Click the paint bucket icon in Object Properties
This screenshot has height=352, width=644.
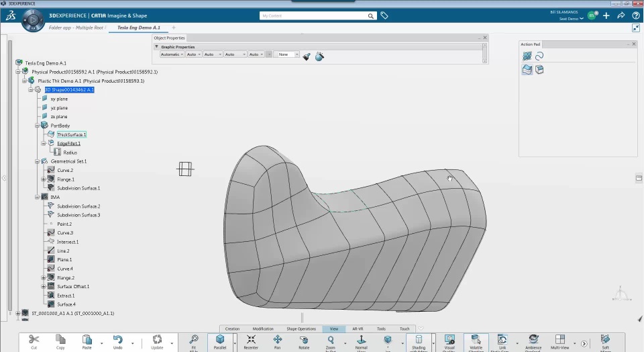coord(319,56)
